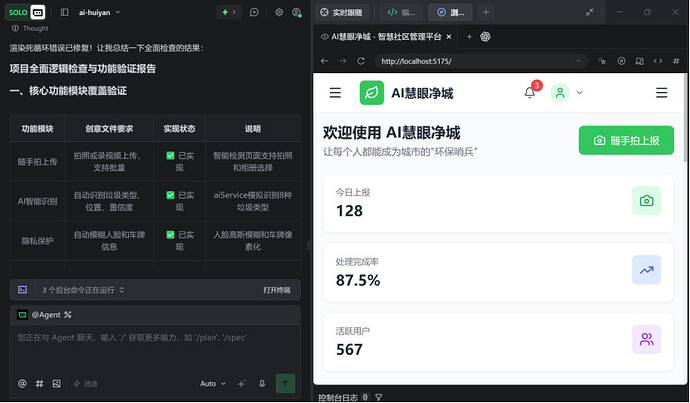Image resolution: width=690 pixels, height=403 pixels.
Task: Click the localhost:5175 address bar
Action: (x=481, y=61)
